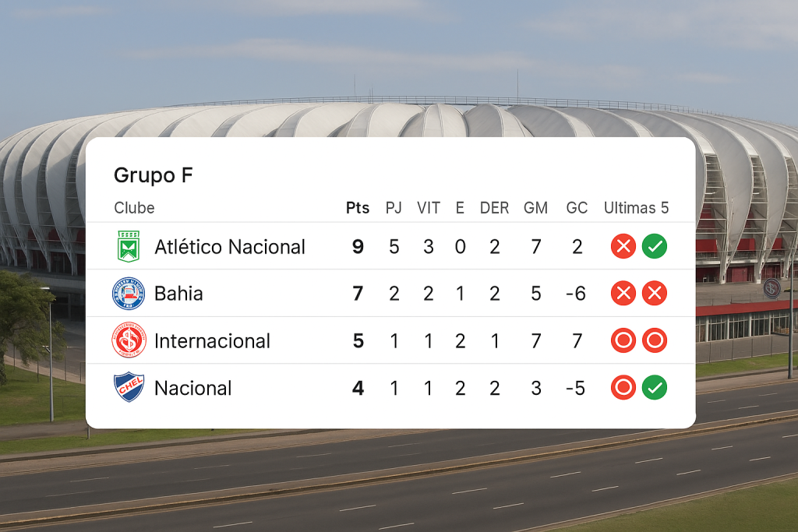The height and width of the screenshot is (532, 798).
Task: Click the Nacional shield crest
Action: (129, 387)
